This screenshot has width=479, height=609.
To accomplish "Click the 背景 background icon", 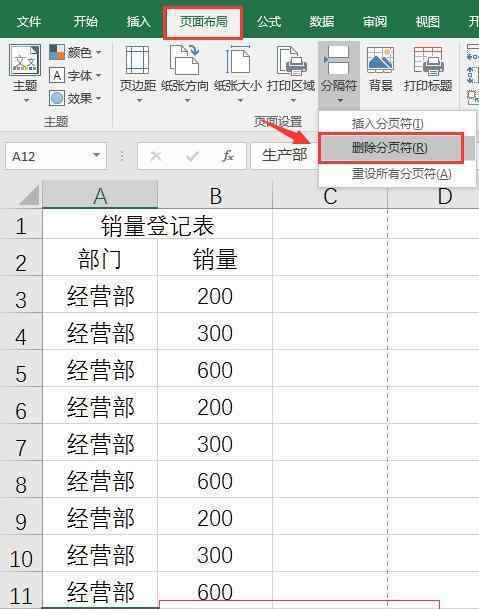I will coord(380,60).
